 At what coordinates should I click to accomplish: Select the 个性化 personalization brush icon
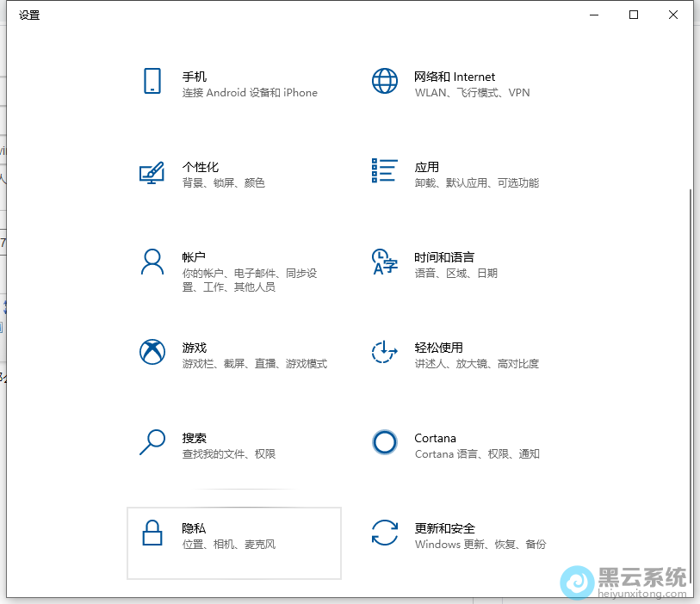click(x=152, y=174)
